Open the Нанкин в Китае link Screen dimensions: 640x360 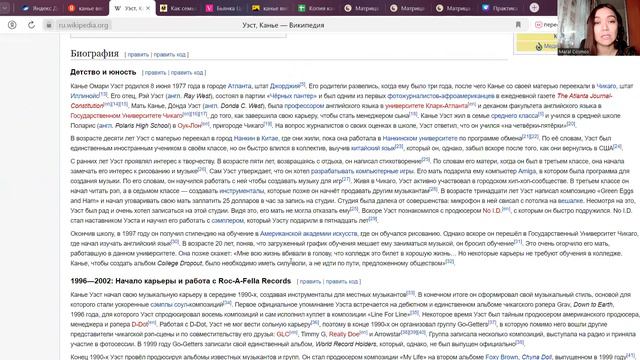point(256,138)
